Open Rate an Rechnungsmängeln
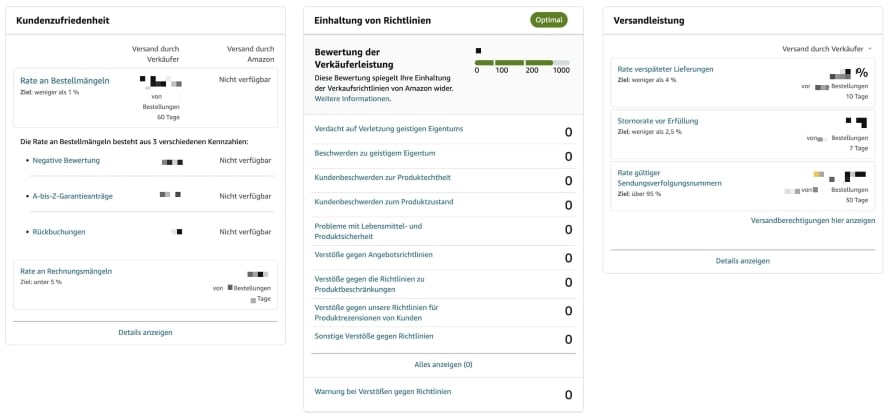Screen dimensions: 888x418 pyautogui.click(x=66, y=271)
